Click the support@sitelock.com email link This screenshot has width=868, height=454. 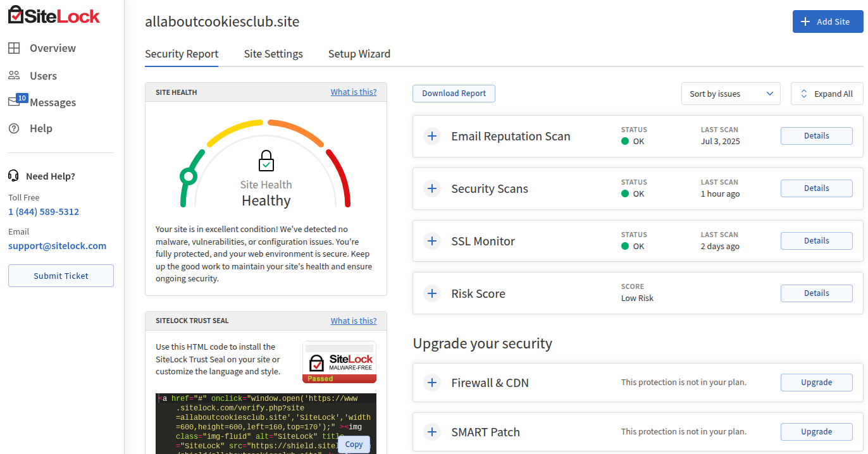coord(57,246)
